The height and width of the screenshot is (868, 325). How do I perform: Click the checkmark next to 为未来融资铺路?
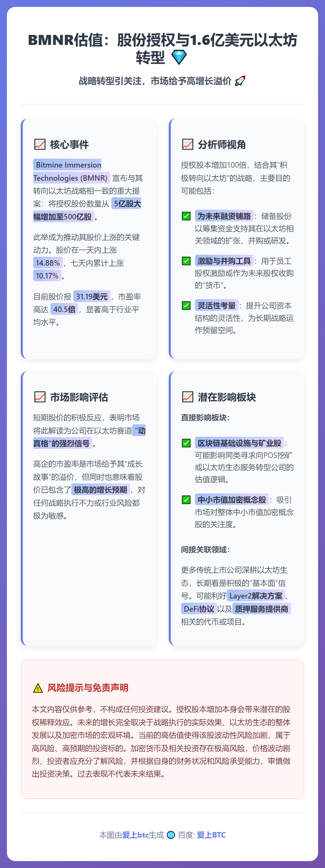[186, 216]
